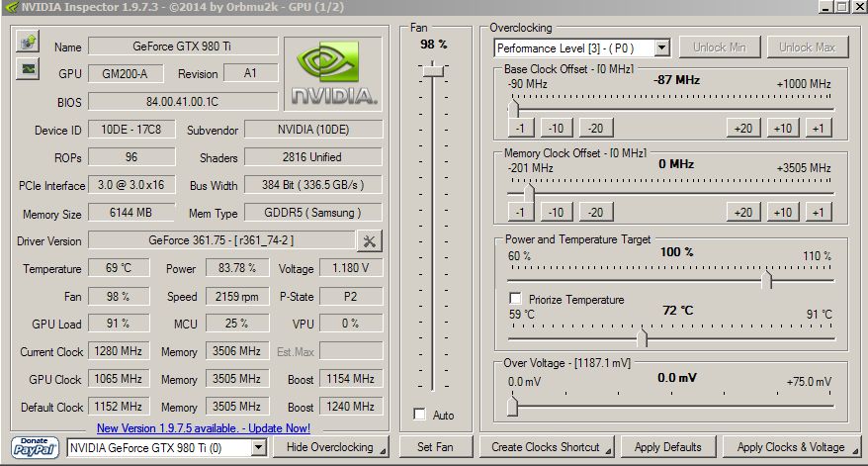868x466 pixels.
Task: Click the +10 button under Memory Clock Offset
Action: point(783,212)
